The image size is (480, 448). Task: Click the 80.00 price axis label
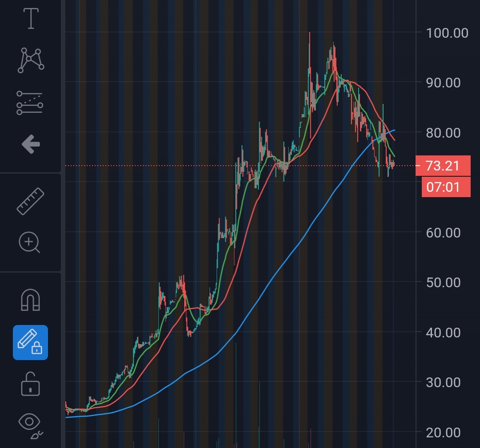[x=447, y=133]
